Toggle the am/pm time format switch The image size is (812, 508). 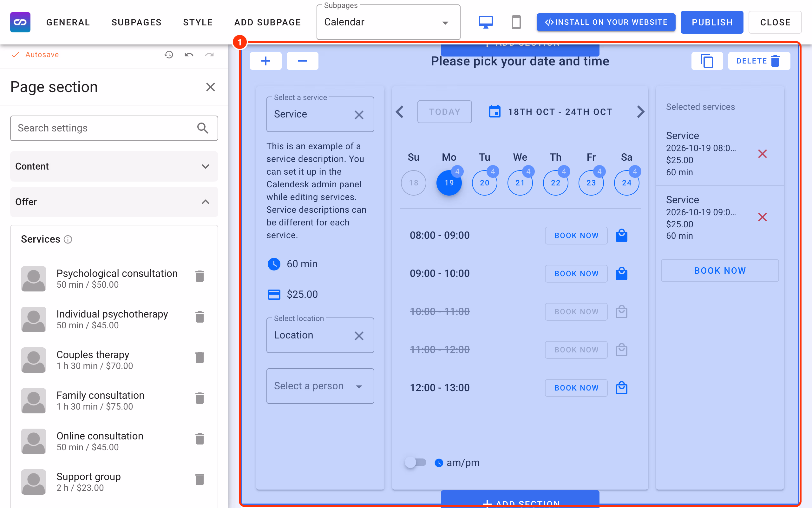coord(416,463)
